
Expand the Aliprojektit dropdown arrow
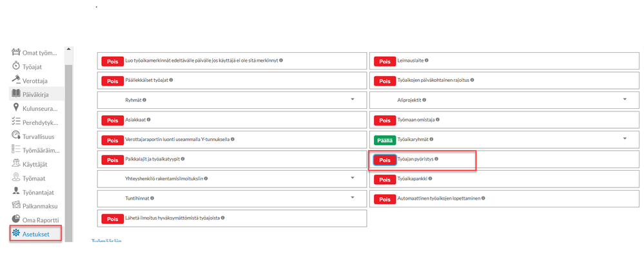(x=625, y=100)
